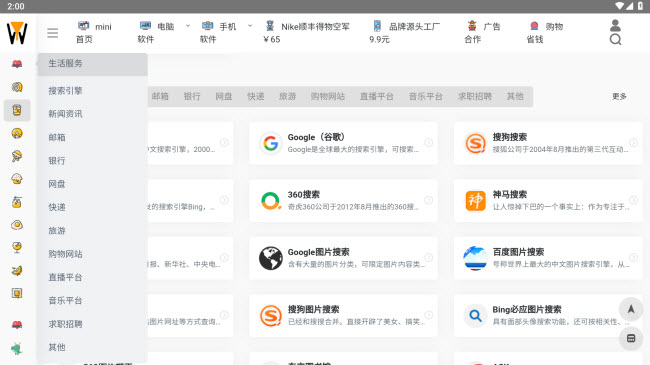Image resolution: width=650 pixels, height=365 pixels.
Task: Select 搜索引擎 in side menu
Action: tap(65, 90)
